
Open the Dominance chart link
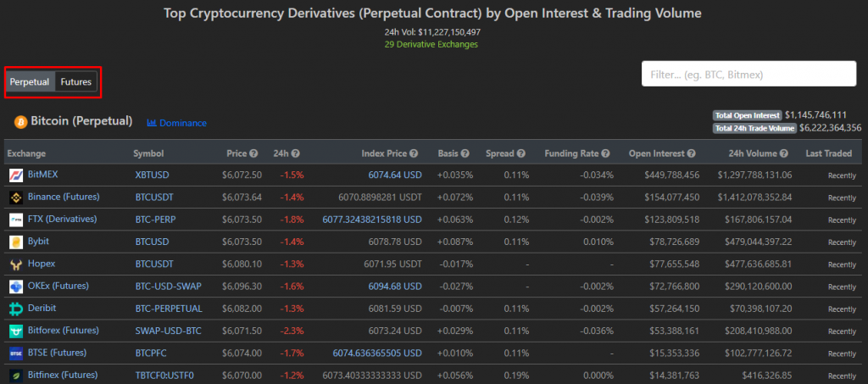[176, 123]
